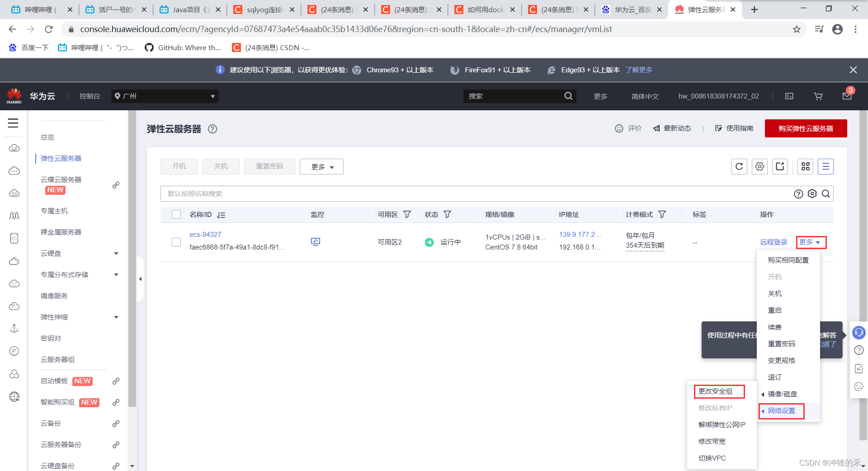Refresh the server list
This screenshot has width=868, height=471.
(739, 166)
